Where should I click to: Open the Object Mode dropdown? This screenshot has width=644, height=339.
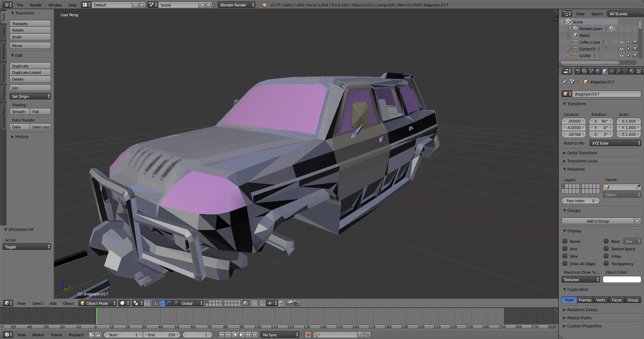point(97,303)
